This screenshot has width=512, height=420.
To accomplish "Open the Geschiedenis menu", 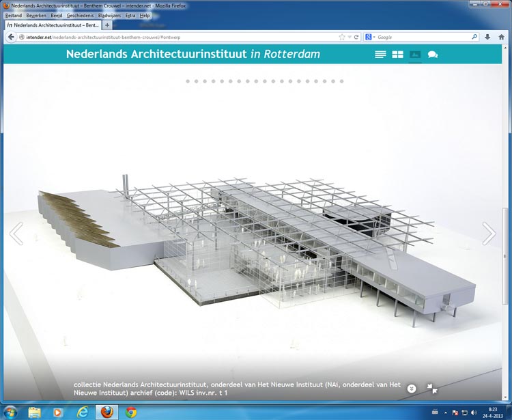I will pyautogui.click(x=81, y=15).
